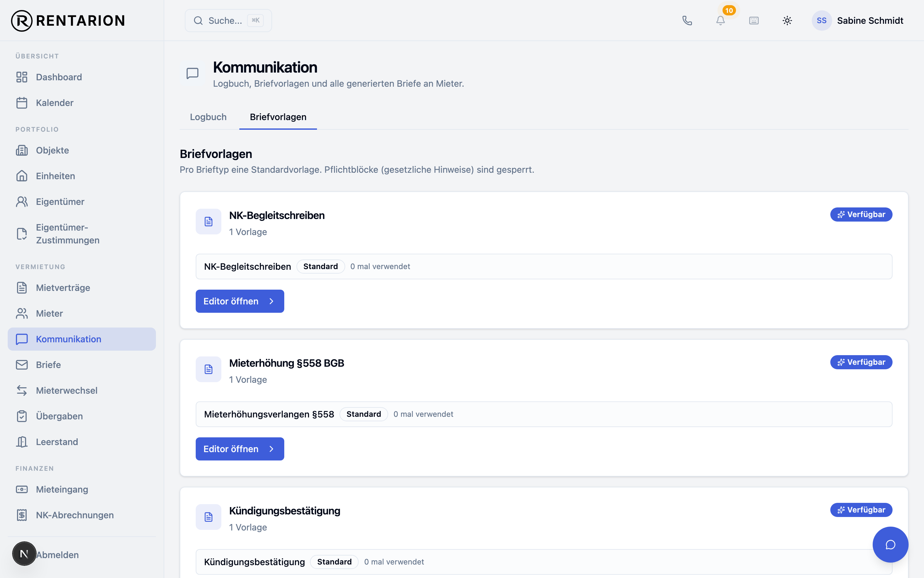Toggle light/dark theme sun icon

787,21
